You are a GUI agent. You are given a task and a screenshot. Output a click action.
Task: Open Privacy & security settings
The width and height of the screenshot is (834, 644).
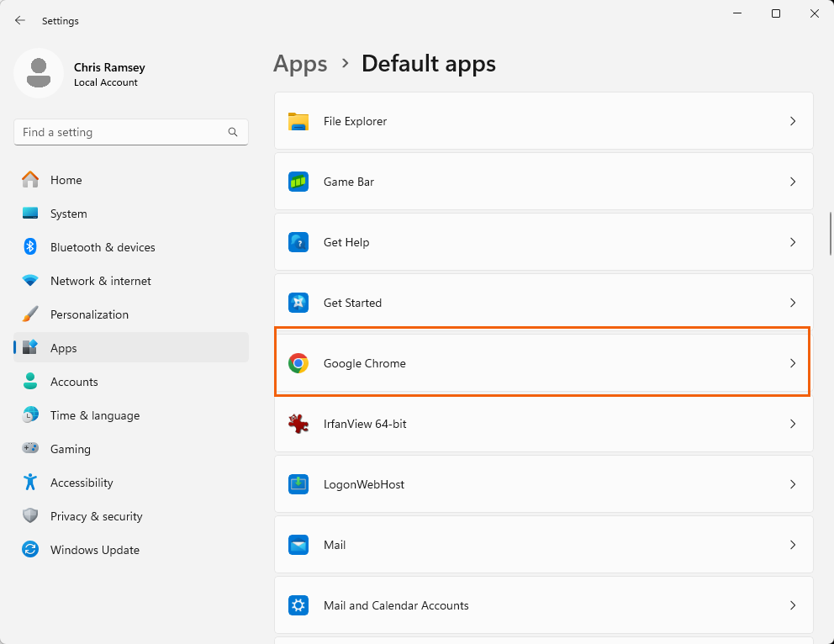click(131, 515)
